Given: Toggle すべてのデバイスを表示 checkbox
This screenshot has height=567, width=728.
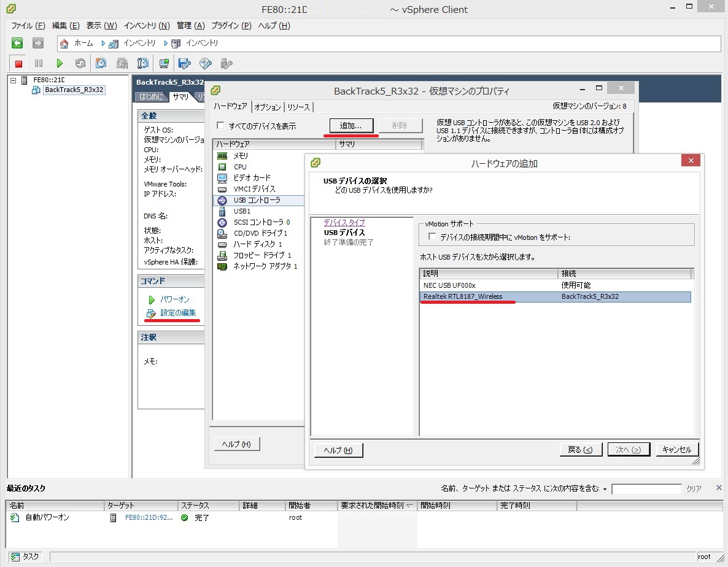Looking at the screenshot, I should [x=221, y=125].
